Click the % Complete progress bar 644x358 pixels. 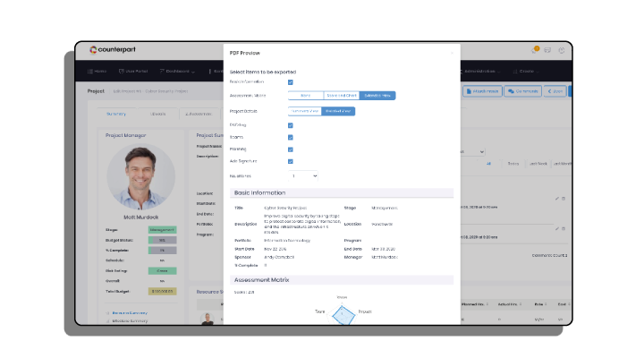(x=162, y=251)
